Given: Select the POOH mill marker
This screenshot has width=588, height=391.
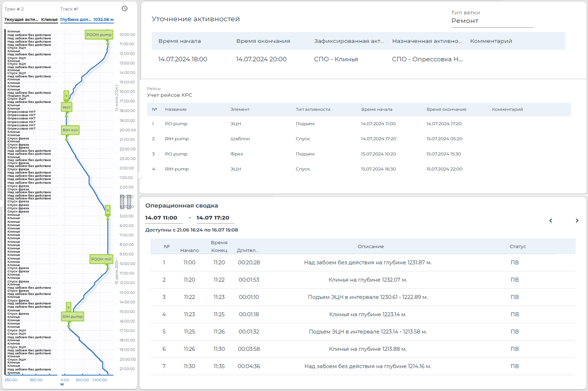Looking at the screenshot, I should click(101, 259).
